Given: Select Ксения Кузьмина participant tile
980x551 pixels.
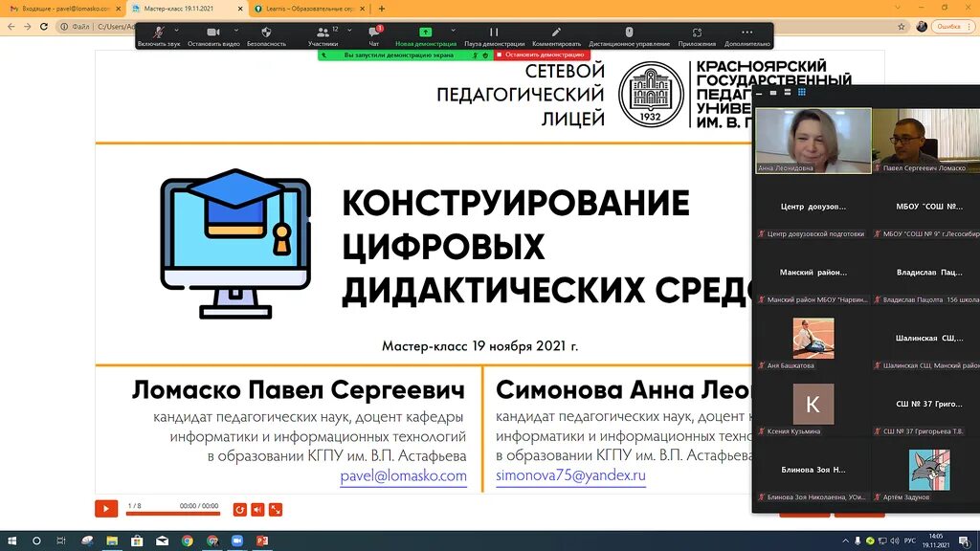Looking at the screenshot, I should tap(813, 405).
